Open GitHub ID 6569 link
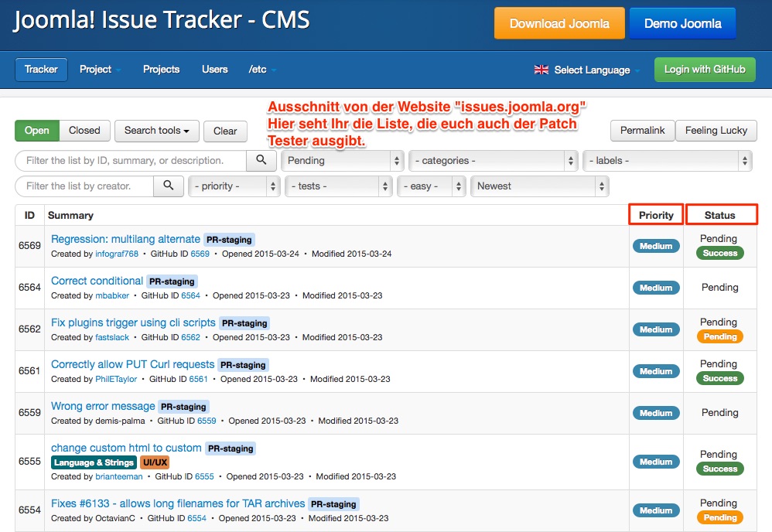The image size is (772, 532). 200,254
